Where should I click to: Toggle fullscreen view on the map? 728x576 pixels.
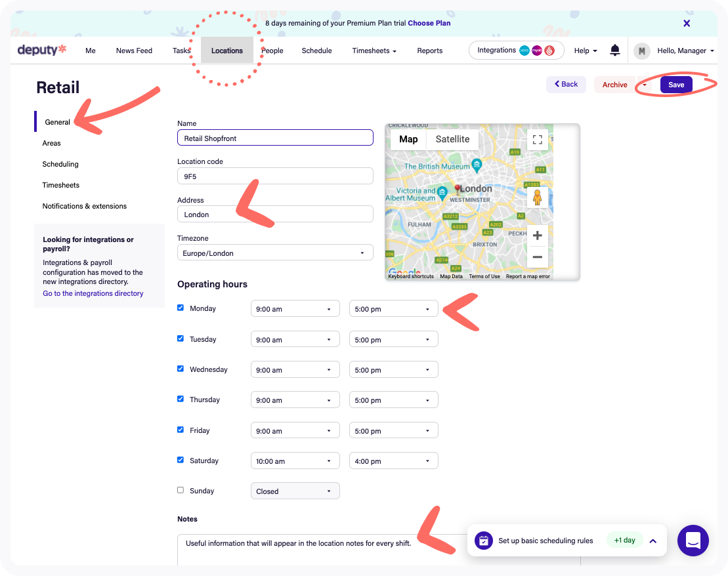click(537, 139)
